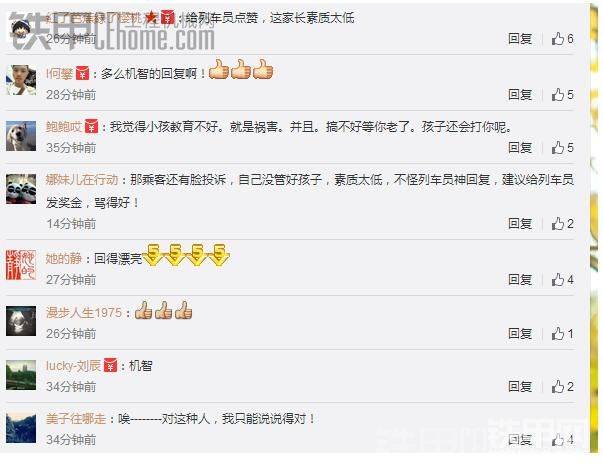
Task: Thumbs-up 漫步人生1975's comment
Action: [562, 333]
